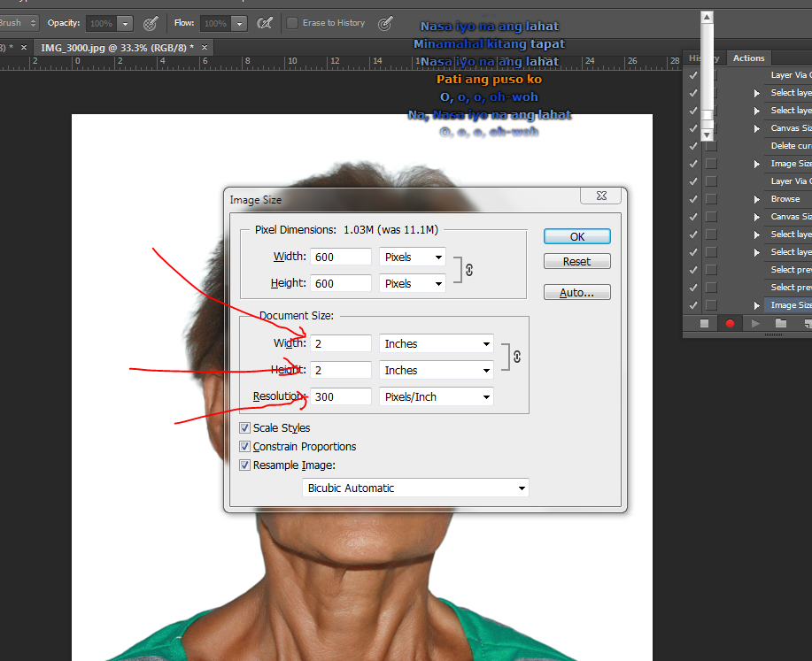Toggle tablet pressure for size icon

point(385,23)
